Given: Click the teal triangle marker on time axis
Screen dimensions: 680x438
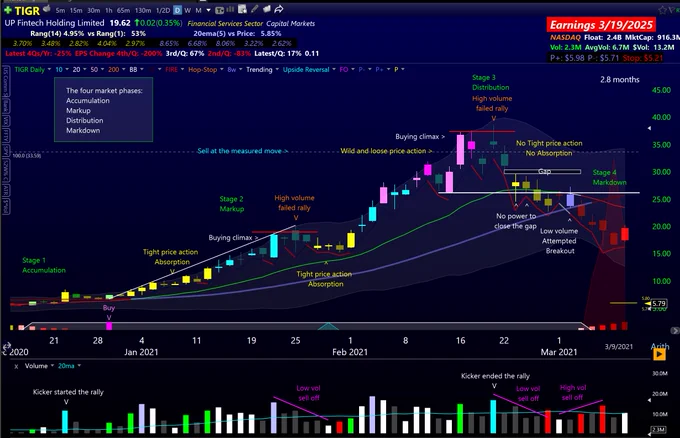Looking at the screenshot, I should point(328,327).
